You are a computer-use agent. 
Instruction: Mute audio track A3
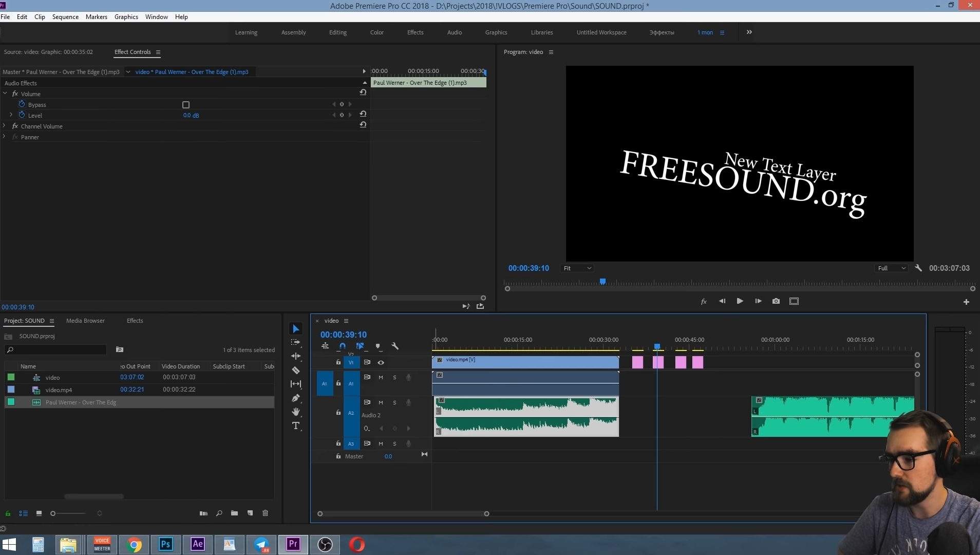pyautogui.click(x=381, y=443)
